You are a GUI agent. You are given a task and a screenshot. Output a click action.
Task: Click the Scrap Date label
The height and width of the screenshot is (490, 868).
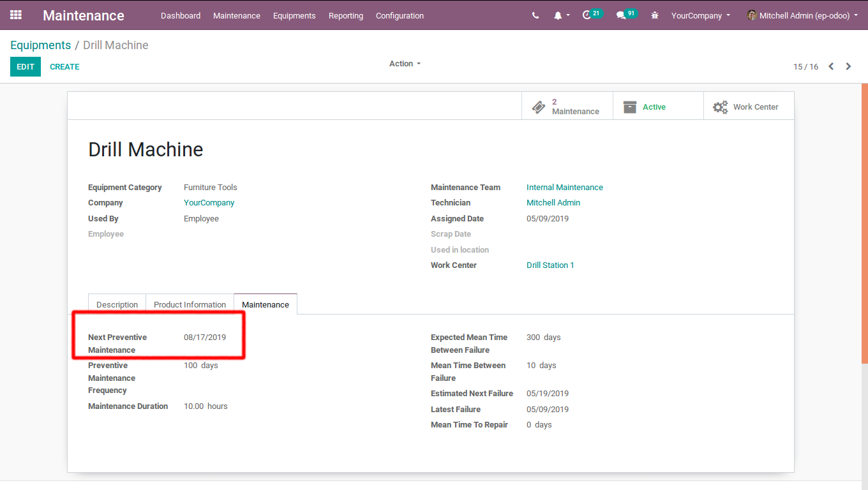(451, 234)
